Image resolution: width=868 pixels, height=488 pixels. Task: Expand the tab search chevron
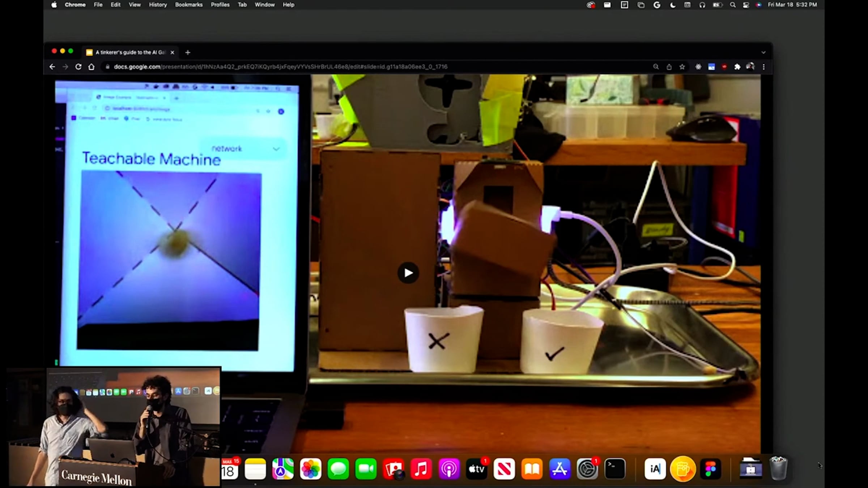pyautogui.click(x=763, y=52)
